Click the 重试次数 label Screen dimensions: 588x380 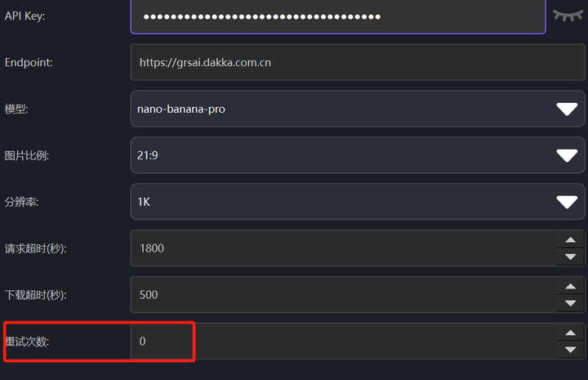click(27, 342)
